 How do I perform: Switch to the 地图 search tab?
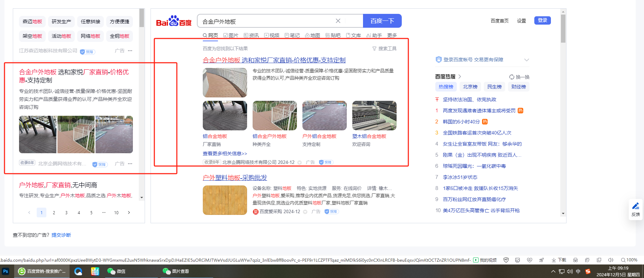coord(312,35)
